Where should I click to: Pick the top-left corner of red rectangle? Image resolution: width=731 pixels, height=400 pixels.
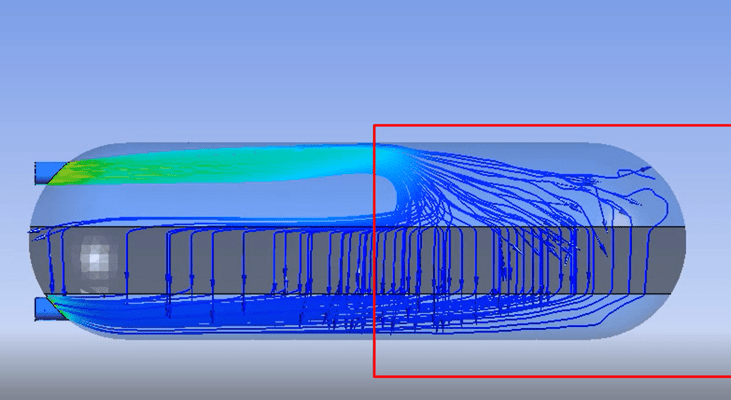375,126
